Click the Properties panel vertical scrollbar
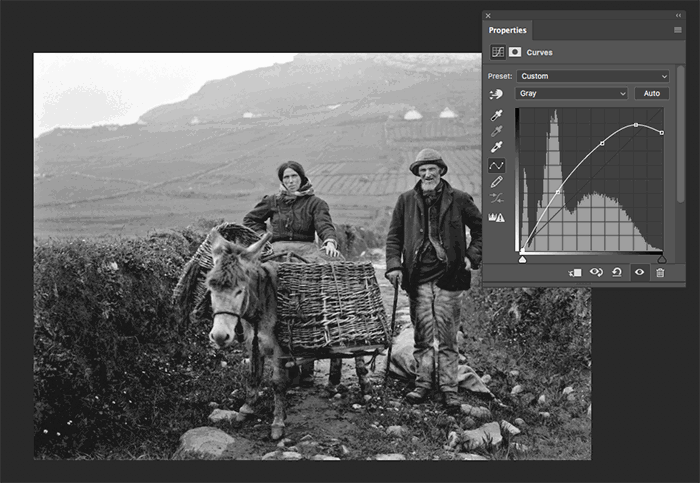Viewport: 700px width, 483px height. (x=680, y=134)
